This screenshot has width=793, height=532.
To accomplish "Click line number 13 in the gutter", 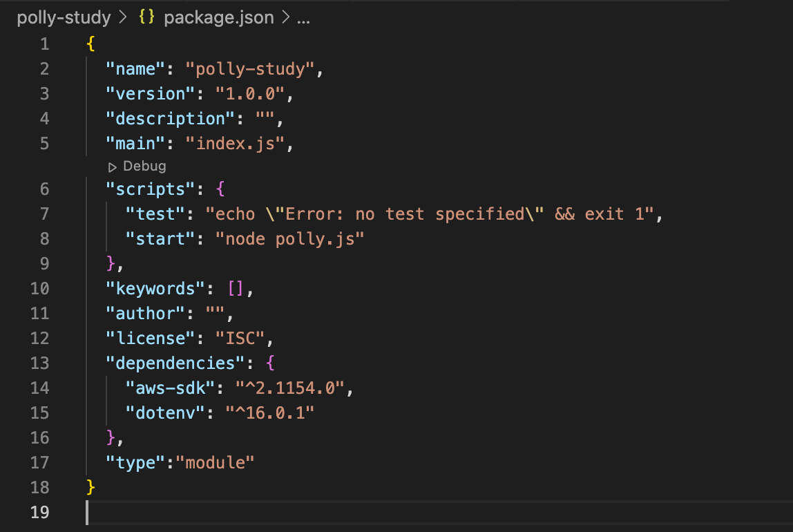I will pyautogui.click(x=39, y=363).
